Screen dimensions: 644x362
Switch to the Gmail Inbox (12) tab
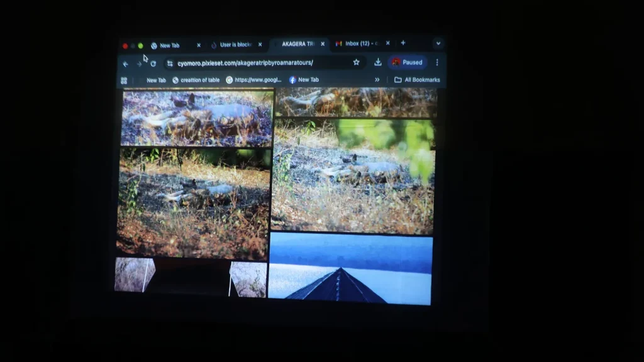coord(362,43)
